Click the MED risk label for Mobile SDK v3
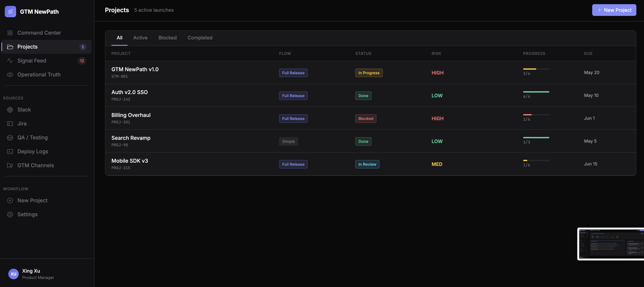Viewport: 644px width, 287px height. pos(437,164)
